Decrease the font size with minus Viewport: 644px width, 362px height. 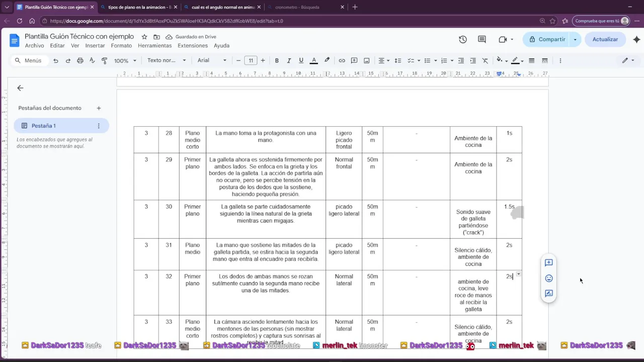tap(238, 60)
